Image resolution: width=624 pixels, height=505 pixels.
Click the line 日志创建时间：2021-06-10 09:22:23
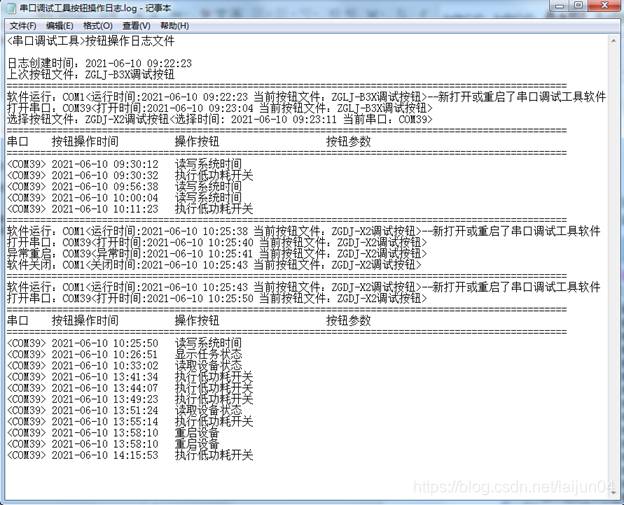pos(99,63)
